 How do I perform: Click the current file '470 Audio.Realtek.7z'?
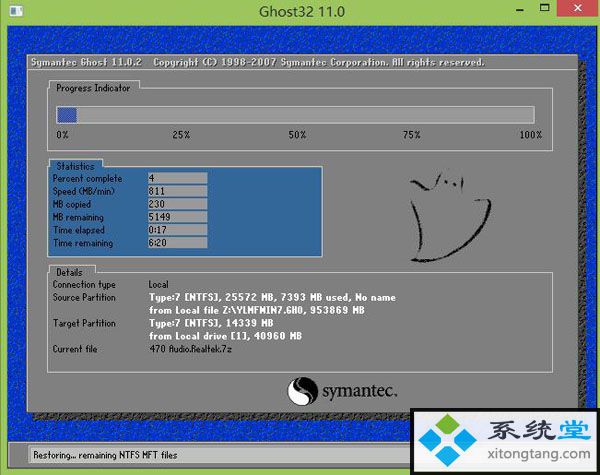click(x=190, y=349)
